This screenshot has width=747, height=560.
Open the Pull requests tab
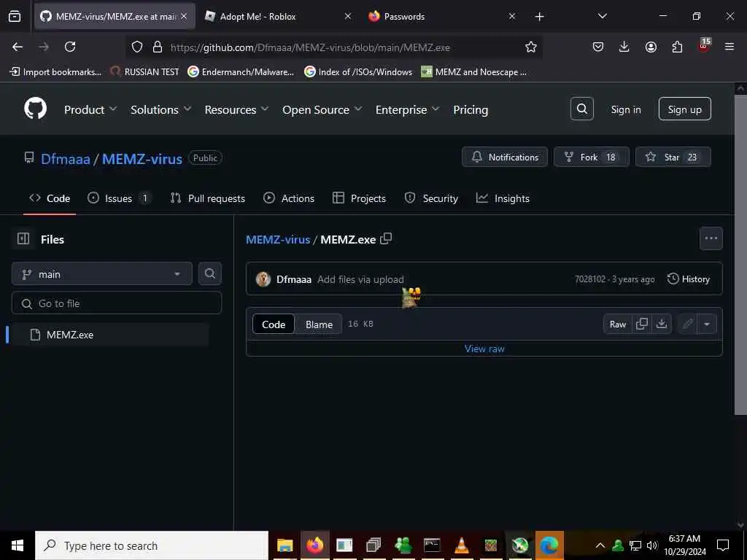(208, 198)
